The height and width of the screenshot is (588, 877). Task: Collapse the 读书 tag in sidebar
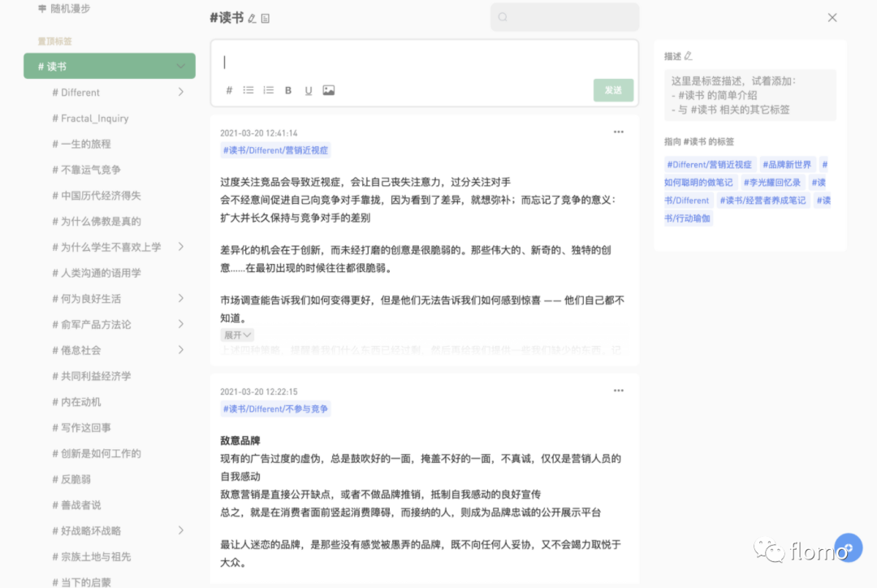pyautogui.click(x=180, y=66)
